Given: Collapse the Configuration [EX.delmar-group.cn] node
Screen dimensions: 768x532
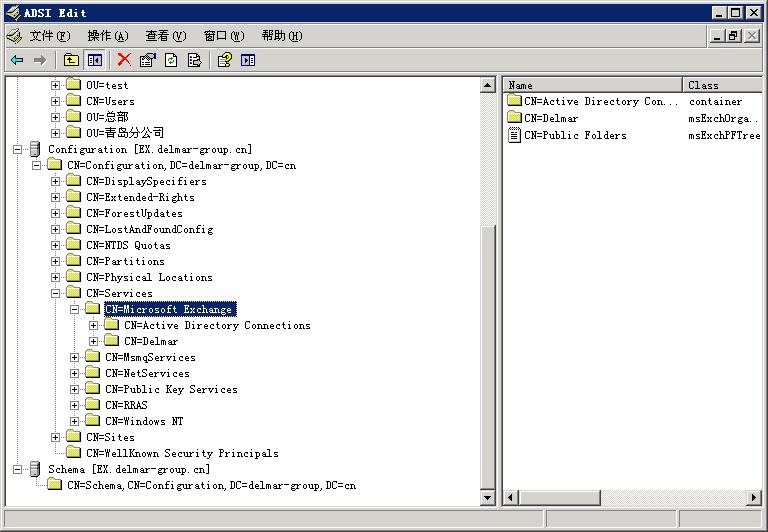Looking at the screenshot, I should click(x=17, y=149).
